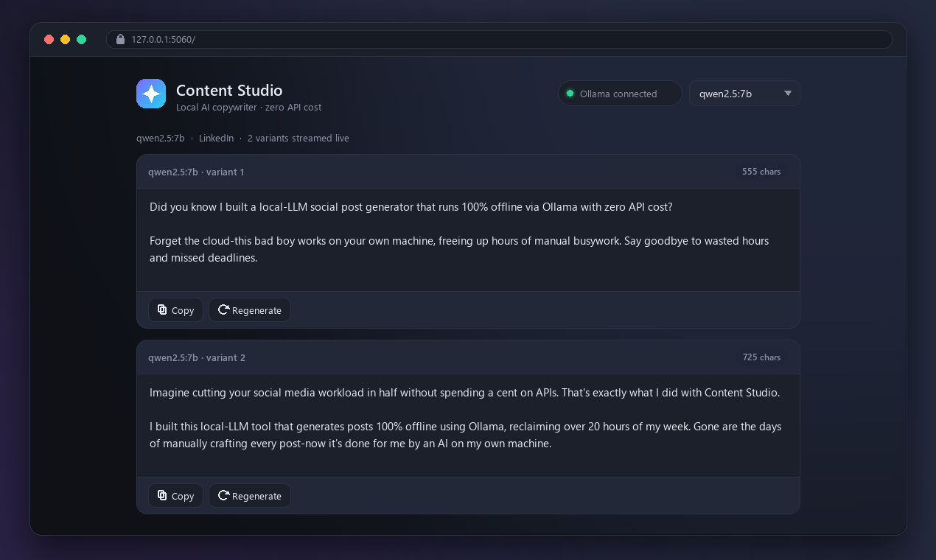Open the qwen2.5:7b model dropdown

[x=744, y=94]
